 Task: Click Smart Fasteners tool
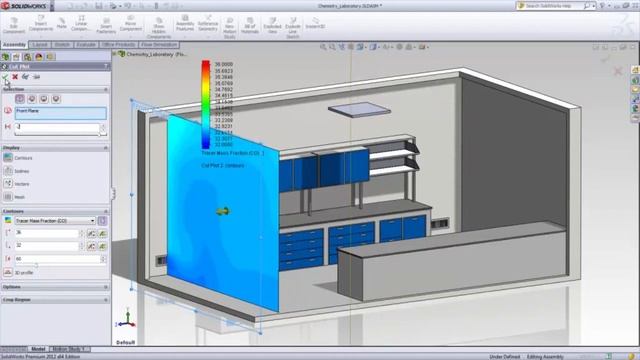pos(106,25)
